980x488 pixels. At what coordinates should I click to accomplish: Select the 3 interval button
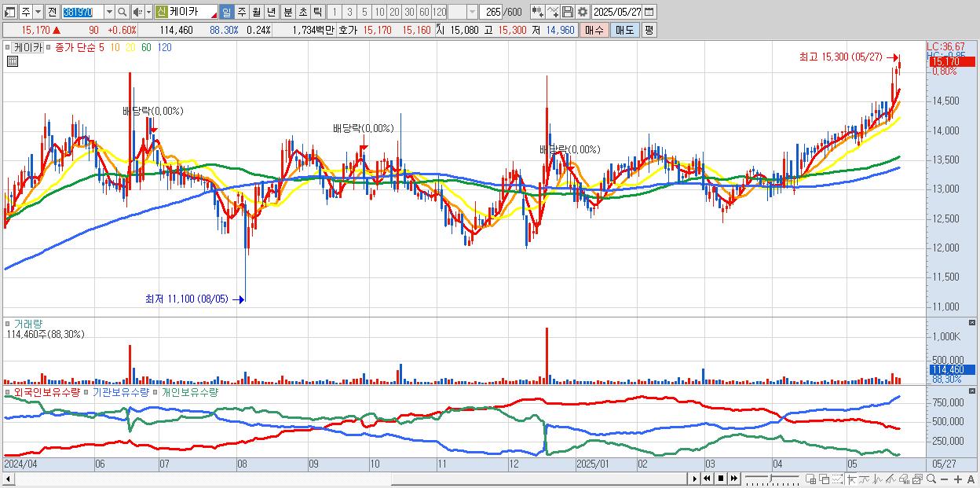tap(349, 12)
